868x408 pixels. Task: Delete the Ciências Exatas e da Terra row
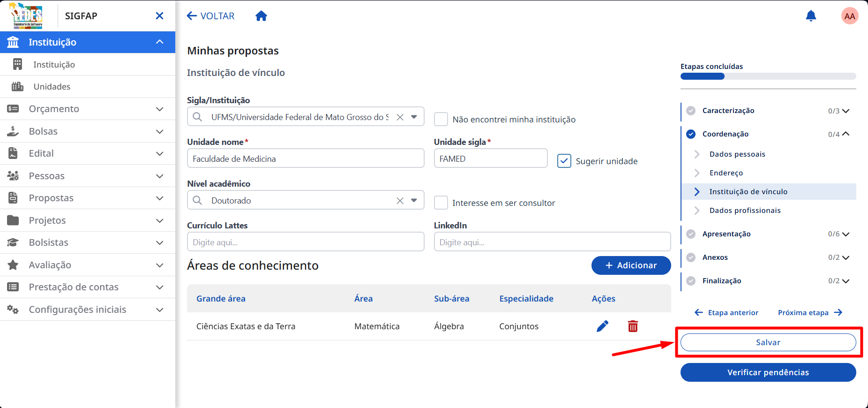(x=633, y=326)
